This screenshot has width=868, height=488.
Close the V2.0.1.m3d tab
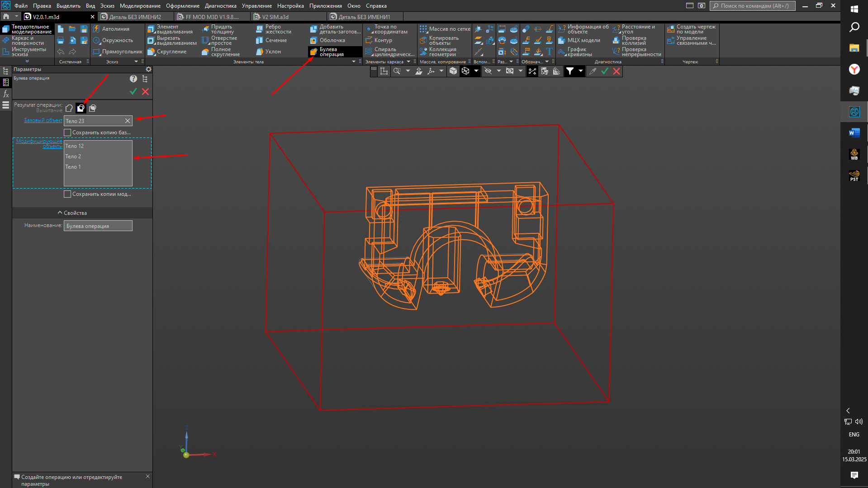point(93,17)
